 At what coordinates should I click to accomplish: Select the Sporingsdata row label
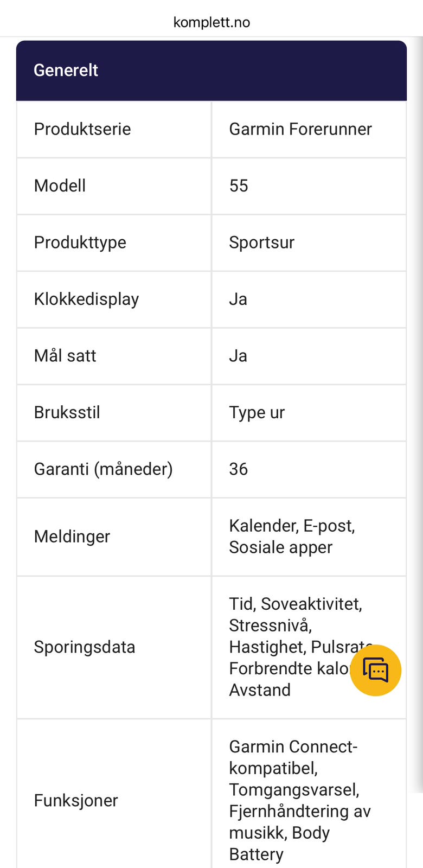pyautogui.click(x=84, y=647)
